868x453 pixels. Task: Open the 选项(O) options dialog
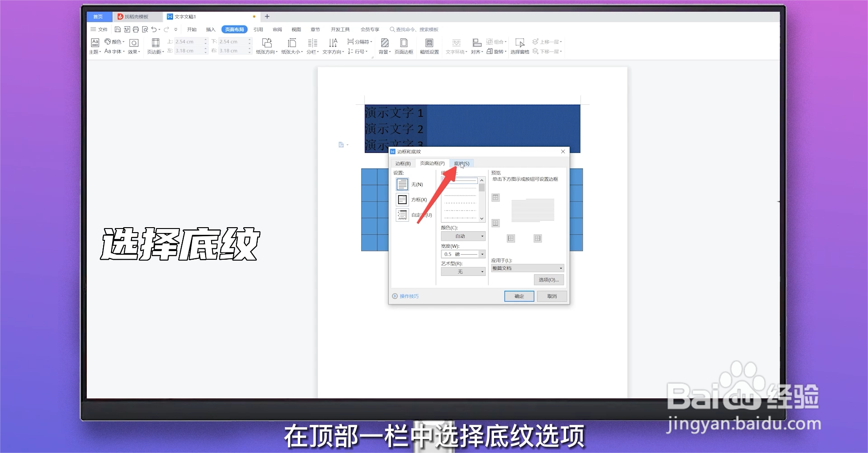click(549, 280)
